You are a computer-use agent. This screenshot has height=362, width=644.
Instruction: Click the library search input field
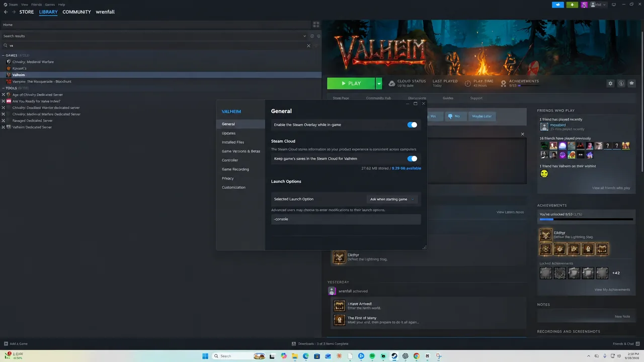pyautogui.click(x=157, y=46)
